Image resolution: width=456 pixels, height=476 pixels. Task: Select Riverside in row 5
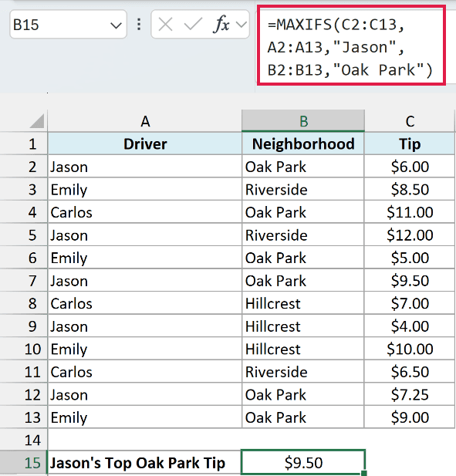click(x=303, y=235)
